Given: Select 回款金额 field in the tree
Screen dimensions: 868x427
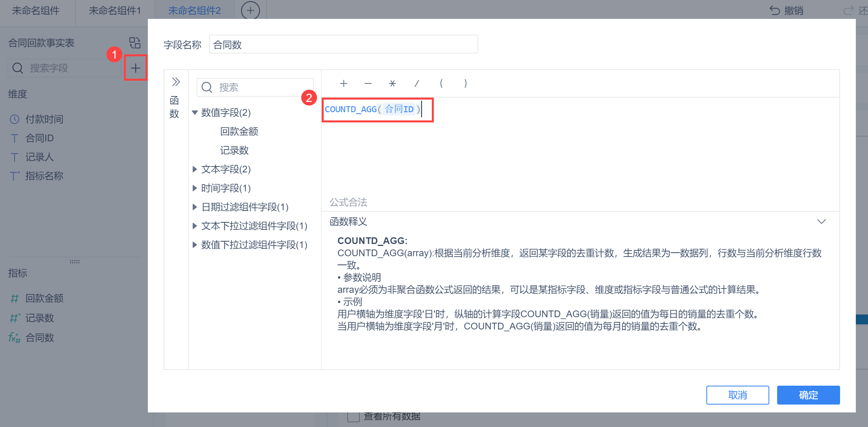Looking at the screenshot, I should (239, 131).
